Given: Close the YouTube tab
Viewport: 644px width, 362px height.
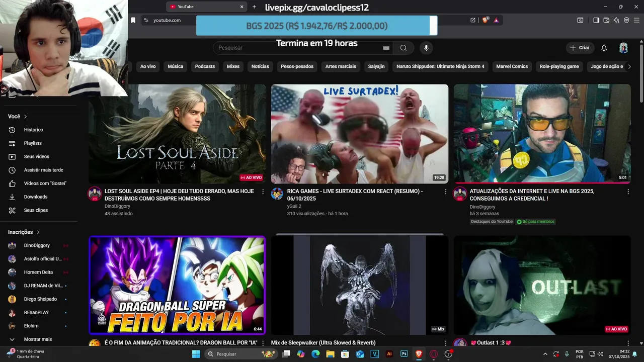Looking at the screenshot, I should [242, 7].
